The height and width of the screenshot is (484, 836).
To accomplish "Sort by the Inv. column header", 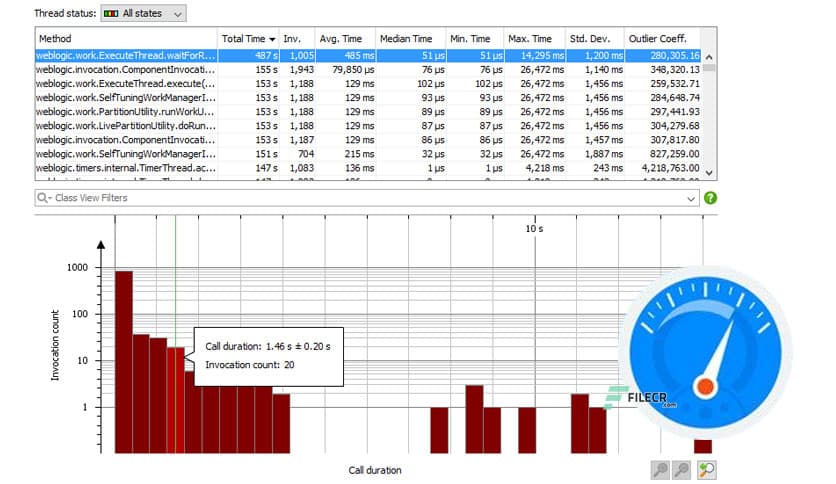I will tap(296, 38).
